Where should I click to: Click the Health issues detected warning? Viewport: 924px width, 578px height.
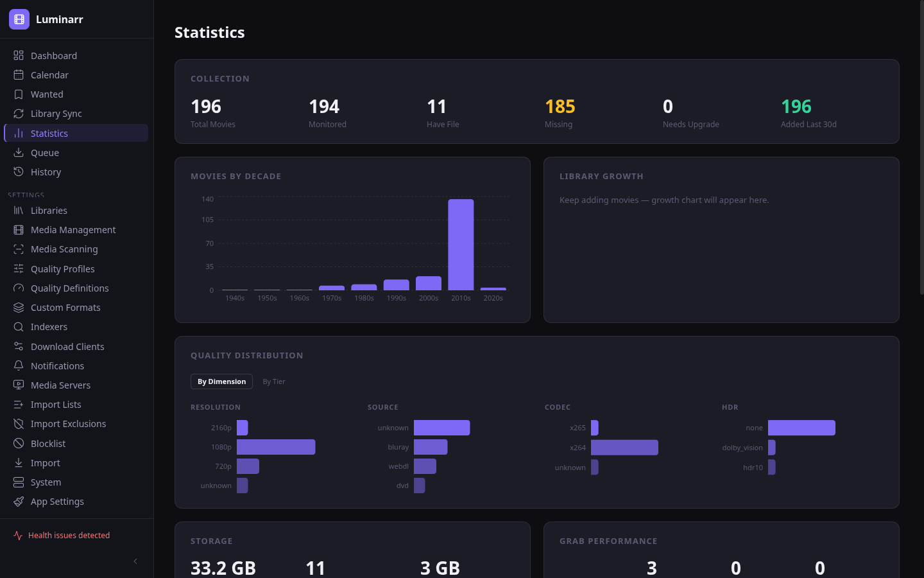tap(61, 535)
